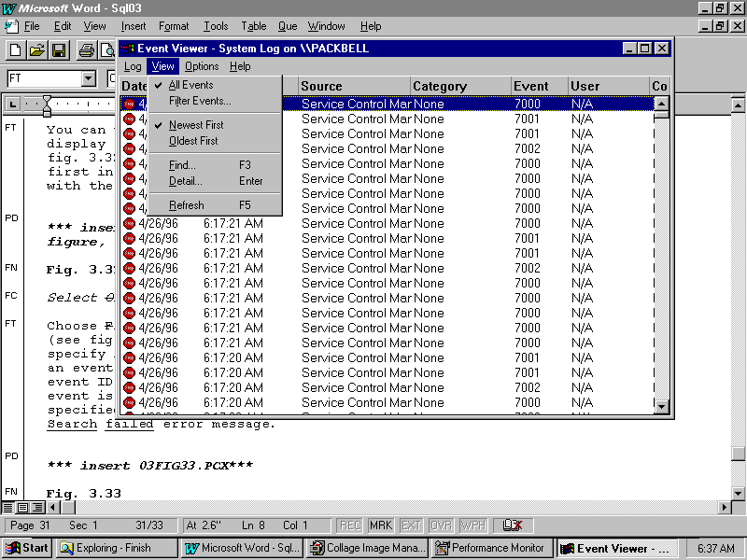
Task: Open the Options menu in Event Viewer
Action: (201, 66)
